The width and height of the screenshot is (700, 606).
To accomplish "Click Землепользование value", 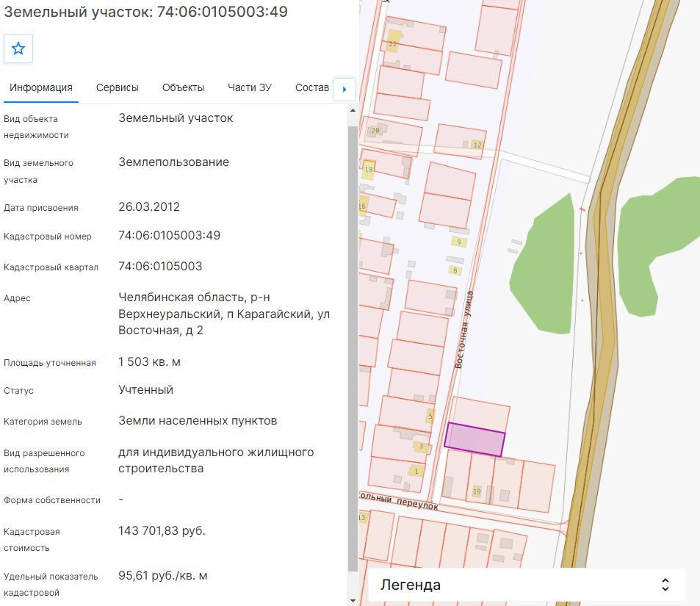I will 173,162.
